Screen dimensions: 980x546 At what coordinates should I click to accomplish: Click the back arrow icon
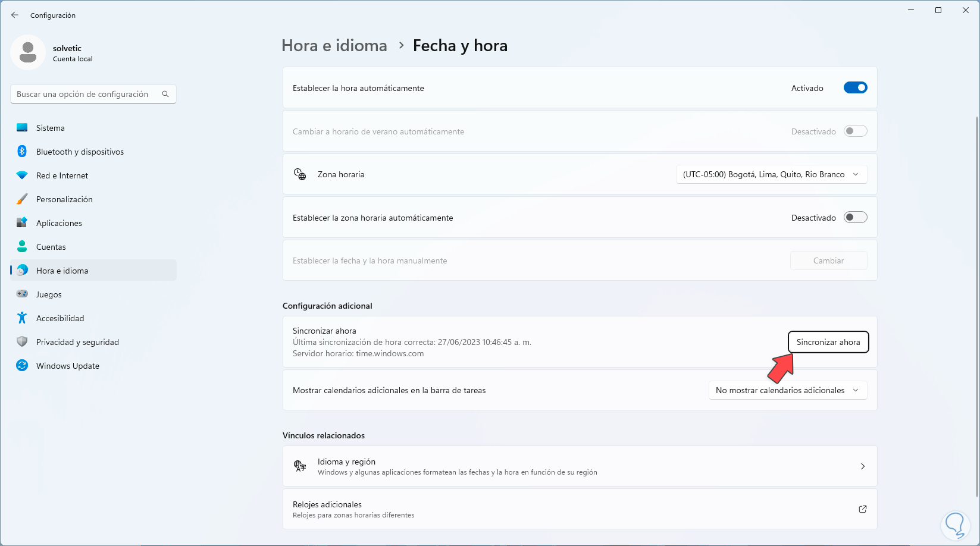point(15,15)
